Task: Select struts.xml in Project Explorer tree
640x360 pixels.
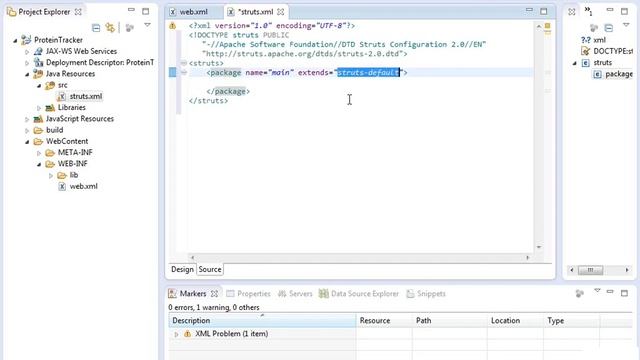Action: point(86,96)
